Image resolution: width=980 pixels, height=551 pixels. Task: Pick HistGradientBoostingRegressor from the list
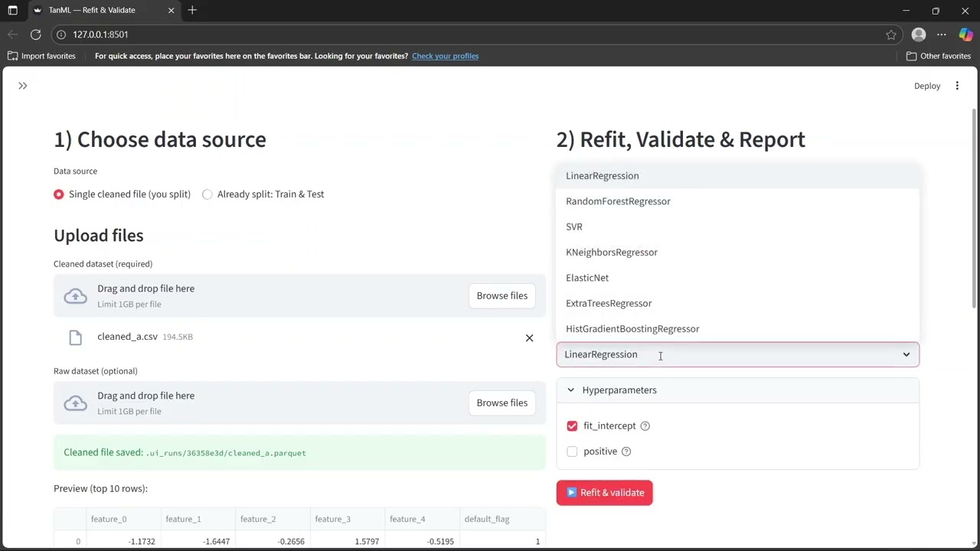point(632,329)
